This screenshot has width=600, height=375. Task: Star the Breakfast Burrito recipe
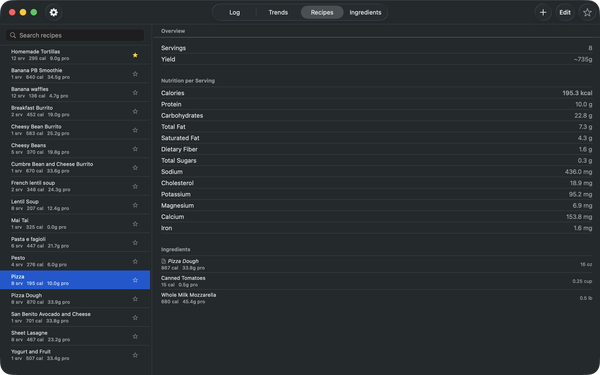[x=135, y=111]
